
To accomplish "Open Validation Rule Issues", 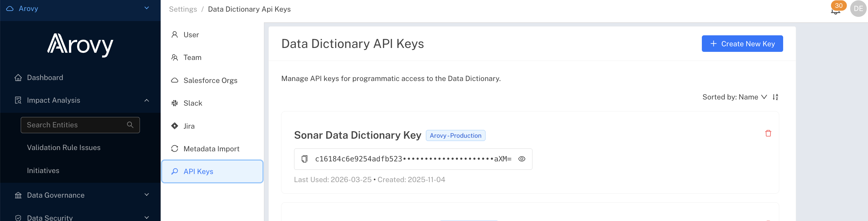I will (x=64, y=147).
